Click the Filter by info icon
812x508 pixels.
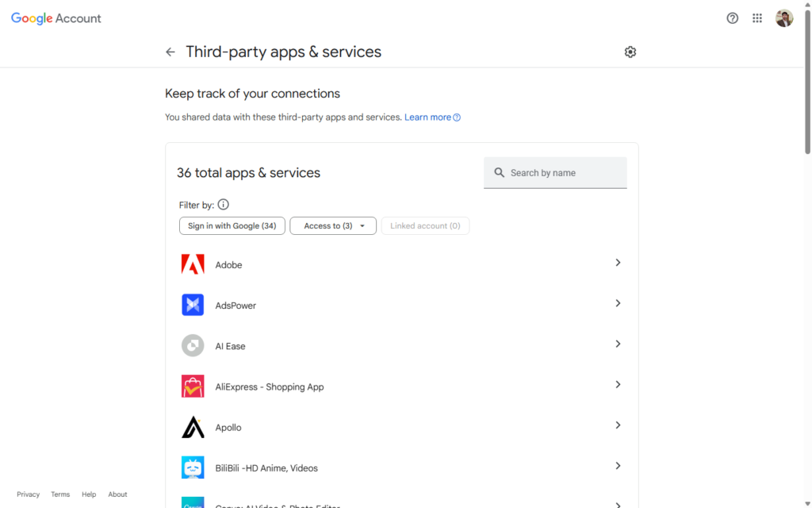click(223, 204)
